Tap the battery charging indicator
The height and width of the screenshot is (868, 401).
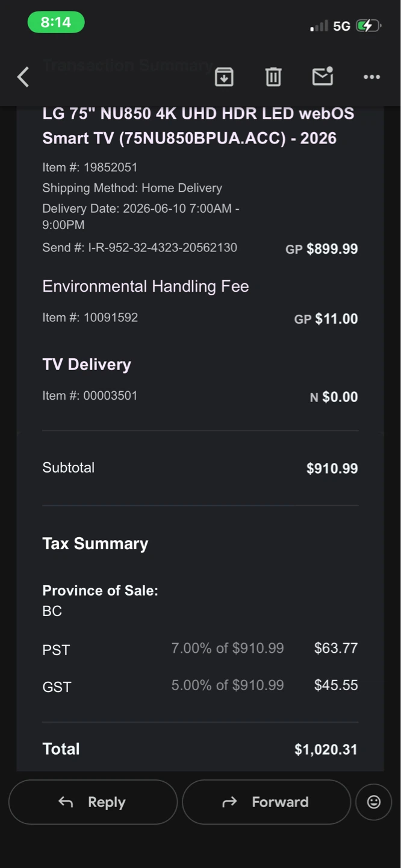coord(368,26)
